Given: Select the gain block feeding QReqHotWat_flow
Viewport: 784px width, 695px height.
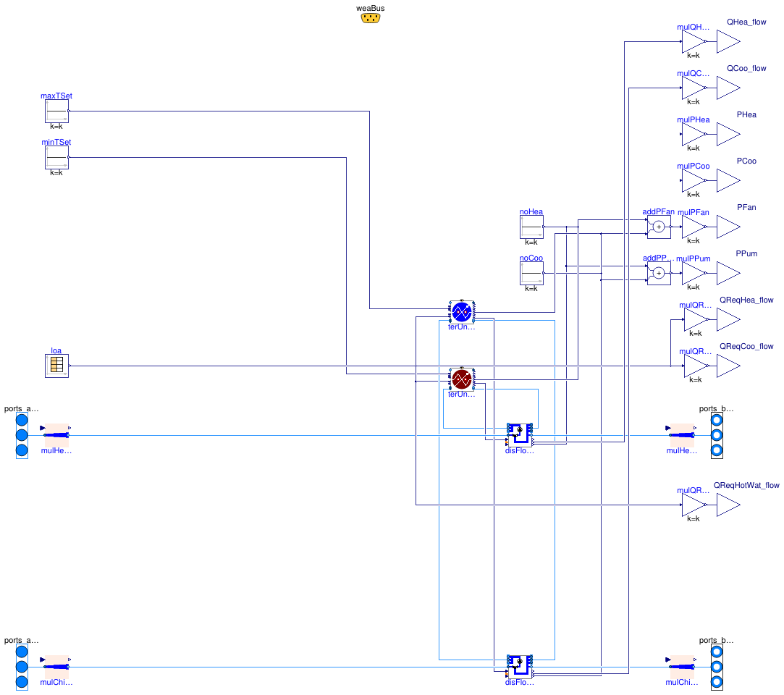Looking at the screenshot, I should [694, 505].
